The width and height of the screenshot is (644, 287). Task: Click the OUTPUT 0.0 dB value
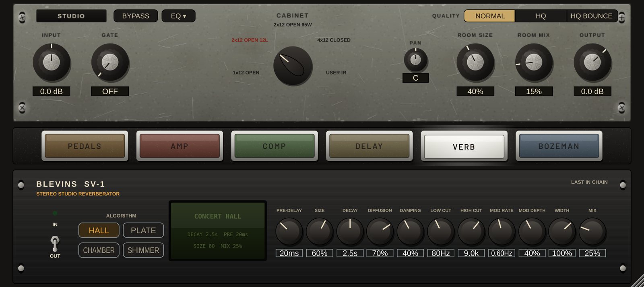click(592, 92)
